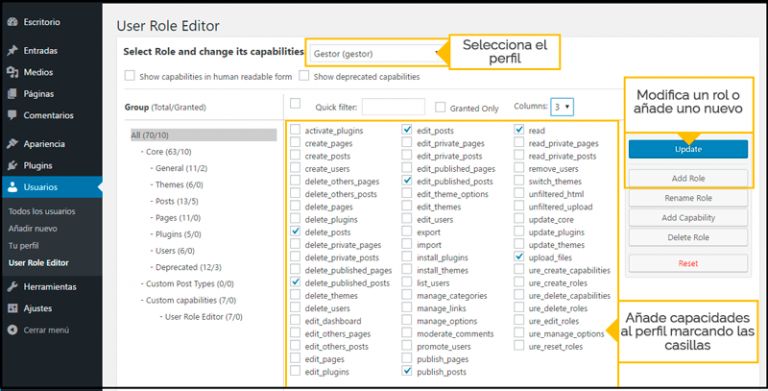Click the Apariencia brush icon
The width and height of the screenshot is (768, 391).
click(x=13, y=144)
